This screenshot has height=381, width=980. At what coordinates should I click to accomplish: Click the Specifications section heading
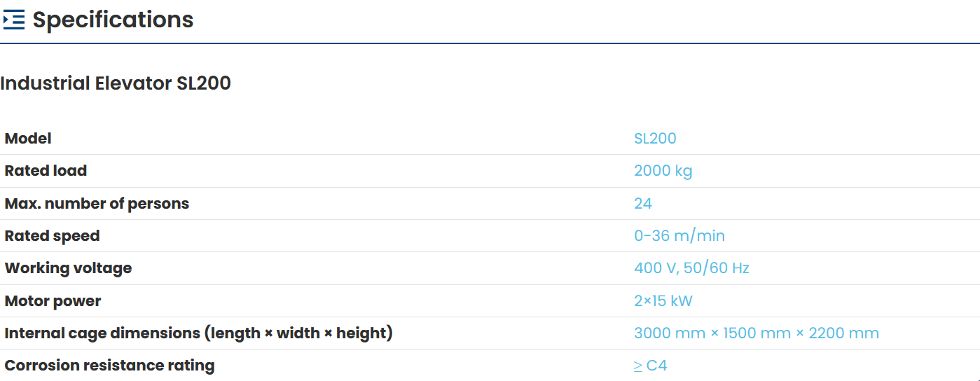(x=113, y=20)
